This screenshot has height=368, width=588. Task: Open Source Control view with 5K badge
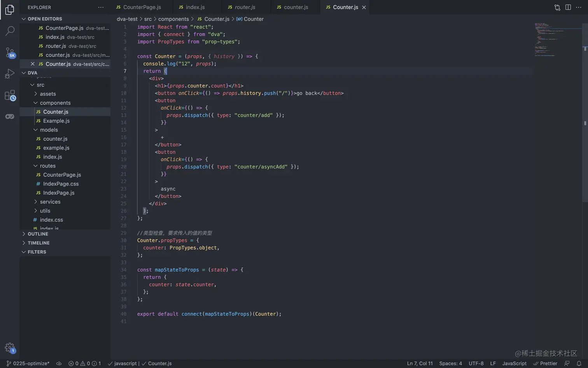pos(10,53)
